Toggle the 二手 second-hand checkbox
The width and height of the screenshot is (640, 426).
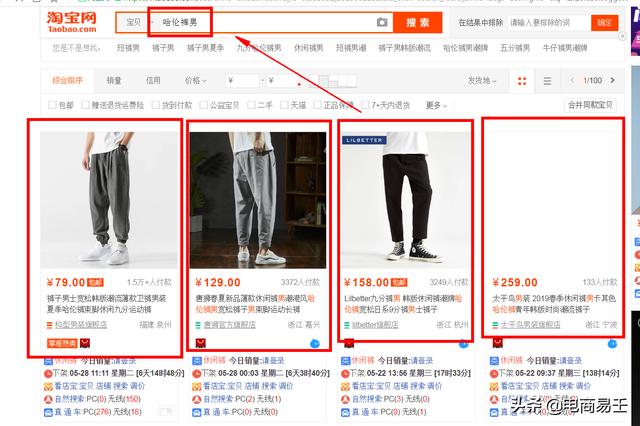click(x=251, y=105)
